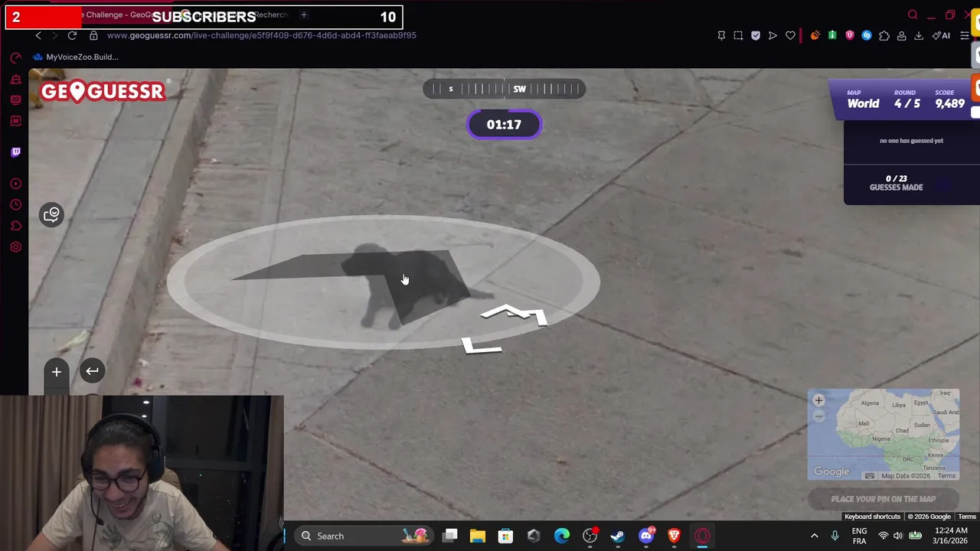Move along the lower street view arrow
Screen dimensions: 980x551
482,347
